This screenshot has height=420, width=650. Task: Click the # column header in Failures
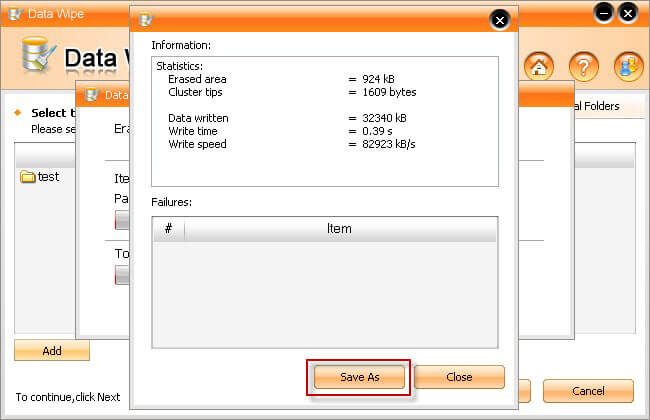tap(168, 228)
